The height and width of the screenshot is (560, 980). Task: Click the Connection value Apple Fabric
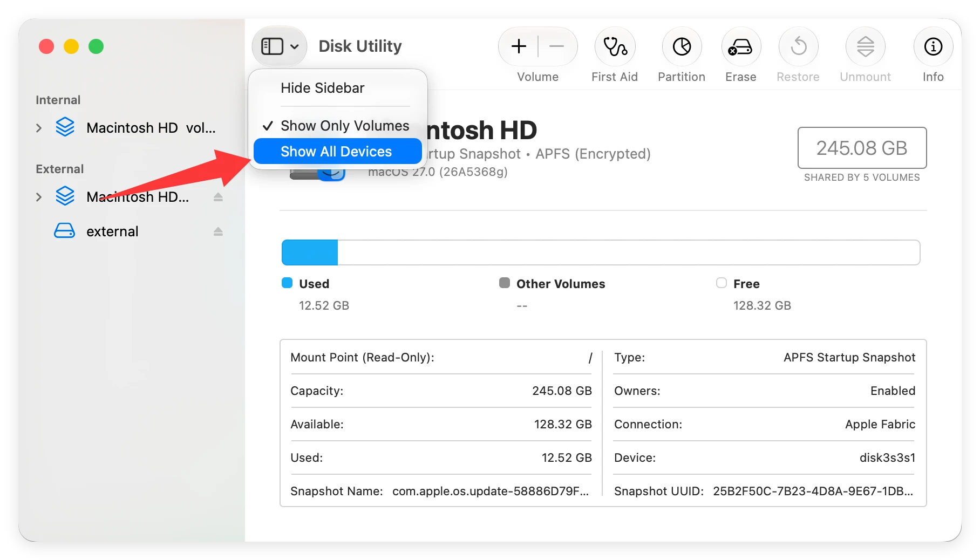(880, 424)
